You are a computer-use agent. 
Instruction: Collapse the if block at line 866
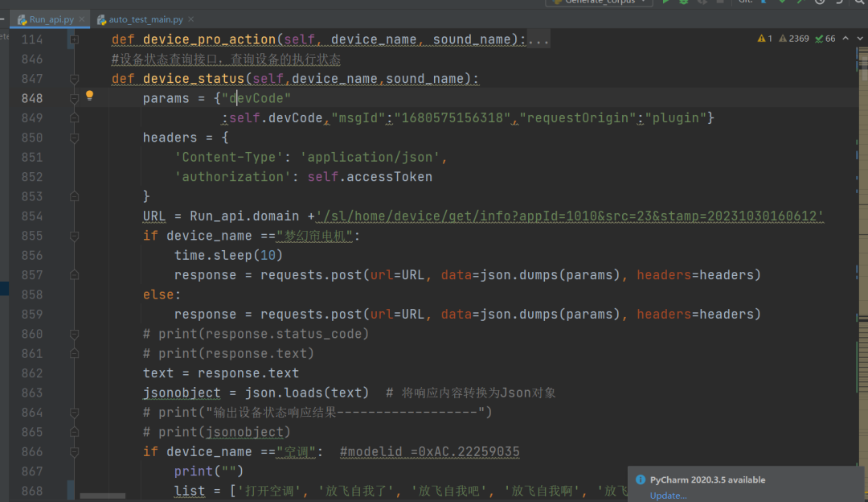74,451
